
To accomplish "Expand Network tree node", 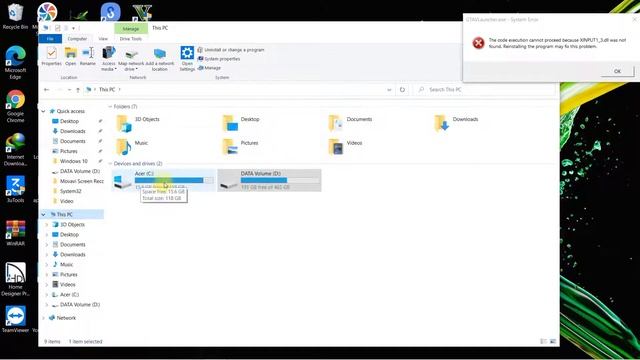I will [x=43, y=318].
